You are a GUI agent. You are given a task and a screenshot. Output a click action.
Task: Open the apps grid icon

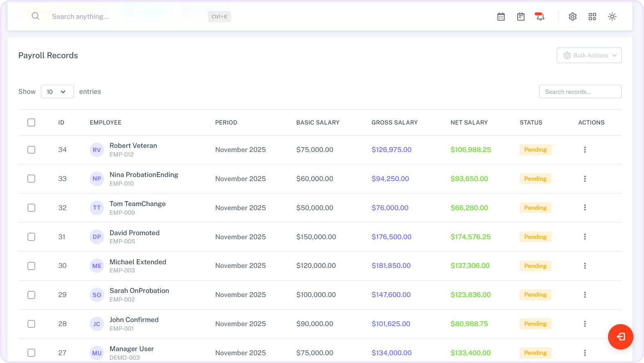tap(592, 17)
